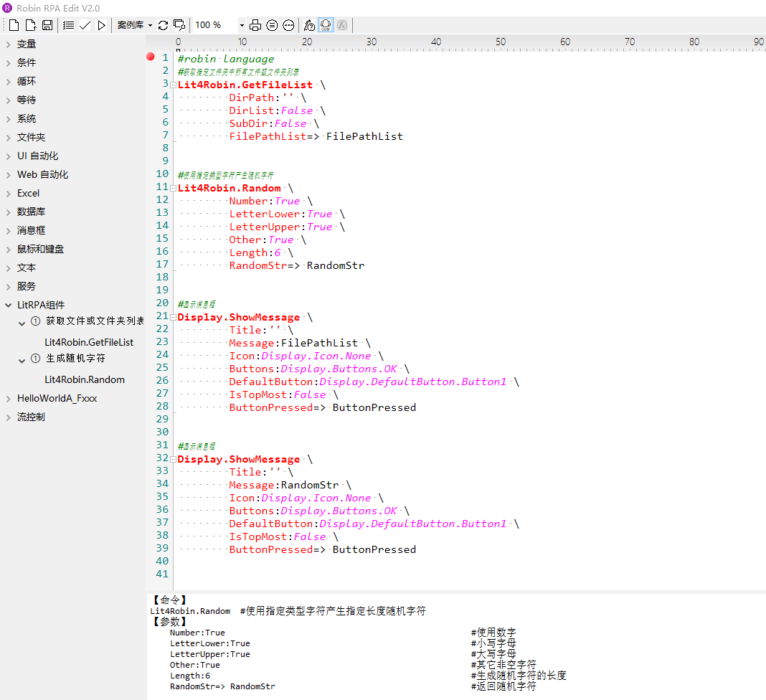Image resolution: width=766 pixels, height=700 pixels.
Task: Select the 鼠标和键盘 tree item
Action: (41, 249)
